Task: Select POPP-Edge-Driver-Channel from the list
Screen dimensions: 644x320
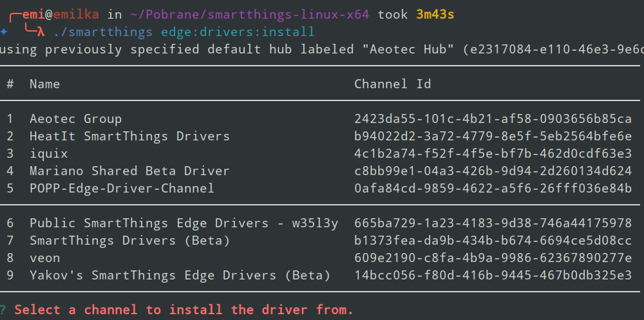Action: coord(122,189)
